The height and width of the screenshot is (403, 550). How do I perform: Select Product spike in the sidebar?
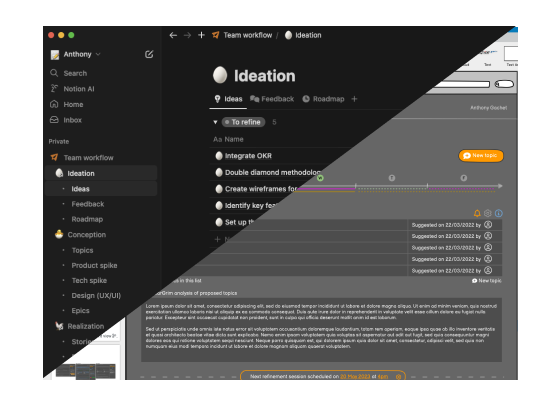coord(94,266)
